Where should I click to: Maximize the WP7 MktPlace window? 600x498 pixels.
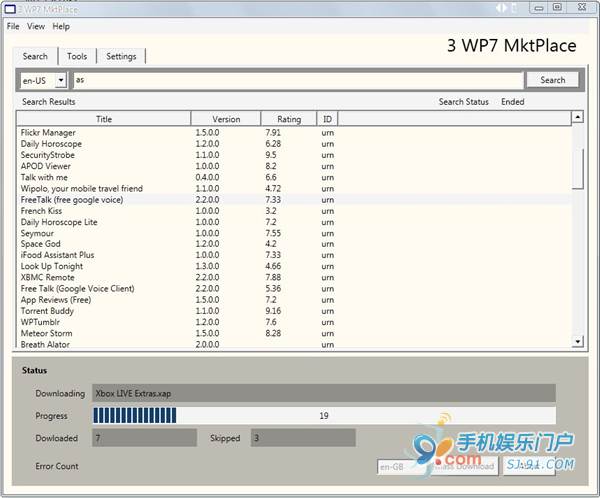(x=558, y=8)
